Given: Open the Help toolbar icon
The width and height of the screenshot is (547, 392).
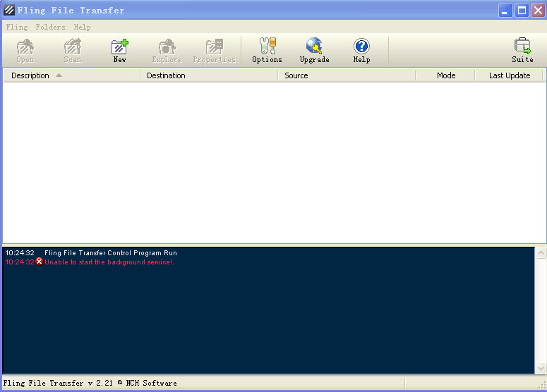Looking at the screenshot, I should [x=361, y=51].
